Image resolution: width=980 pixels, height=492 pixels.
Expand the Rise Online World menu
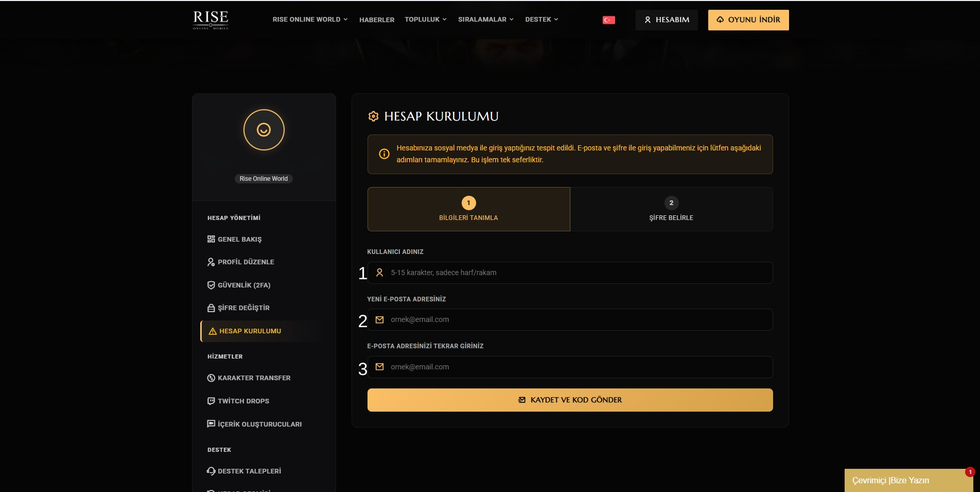[310, 20]
